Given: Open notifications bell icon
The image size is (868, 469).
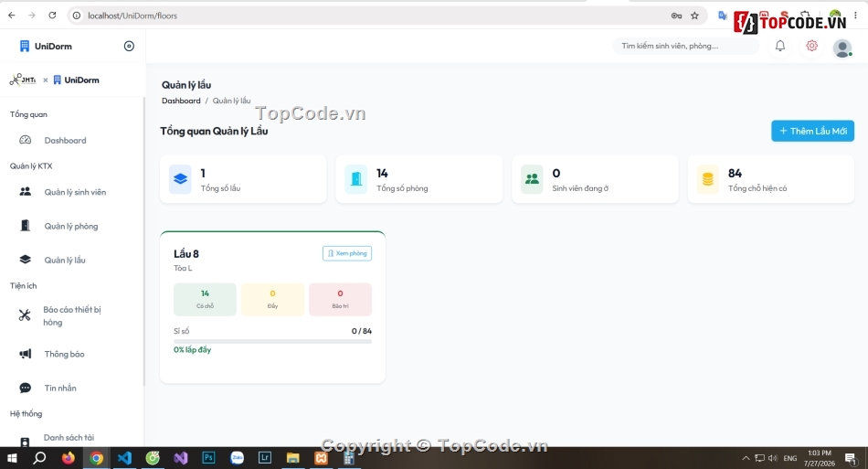Looking at the screenshot, I should click(x=780, y=46).
